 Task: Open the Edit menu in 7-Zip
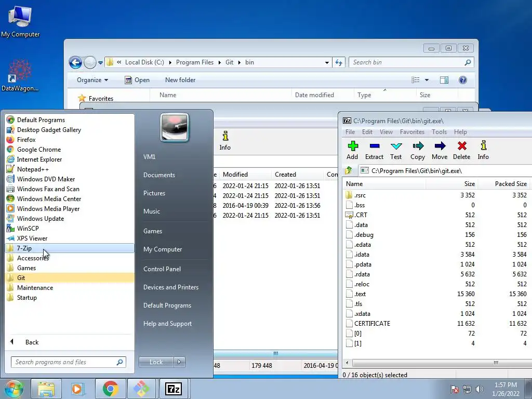coord(367,132)
